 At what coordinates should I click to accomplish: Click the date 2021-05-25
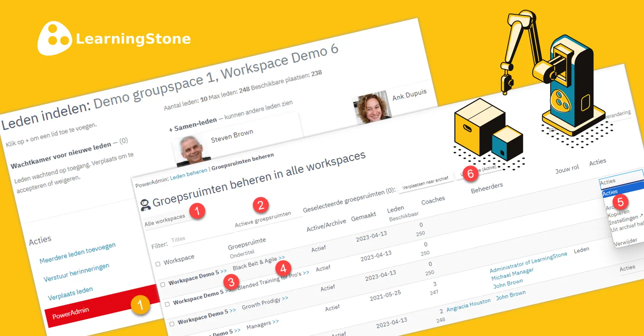click(x=385, y=296)
